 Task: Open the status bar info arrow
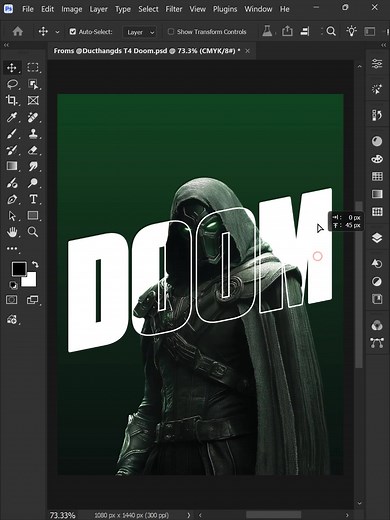click(x=189, y=515)
